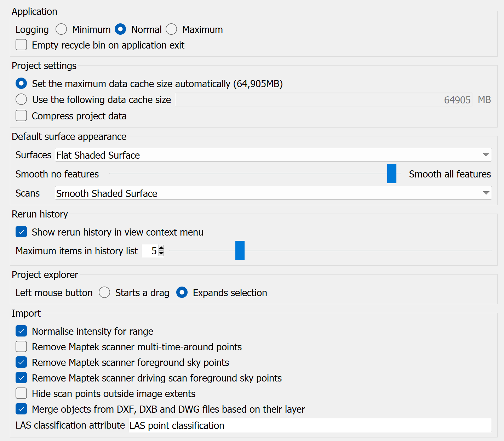Image resolution: width=504 pixels, height=441 pixels.
Task: Enable Remove Maptek scanner multi-time-around points
Action: [x=21, y=347]
